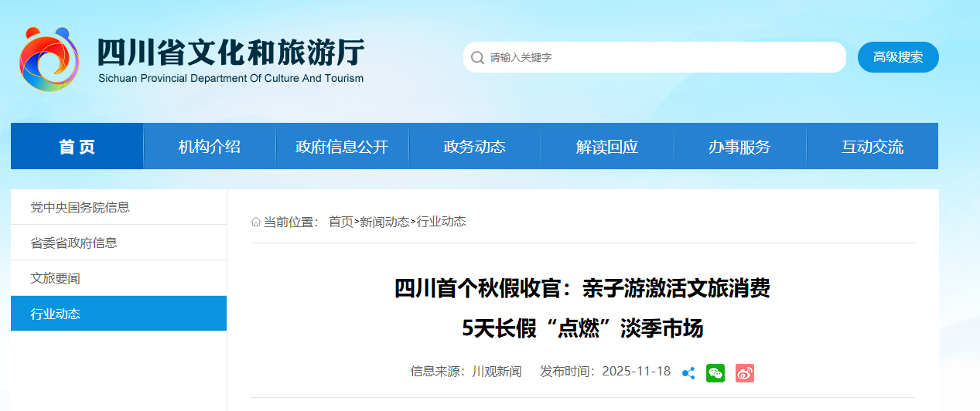Click the blue share icon
This screenshot has height=411, width=980.
coord(688,373)
